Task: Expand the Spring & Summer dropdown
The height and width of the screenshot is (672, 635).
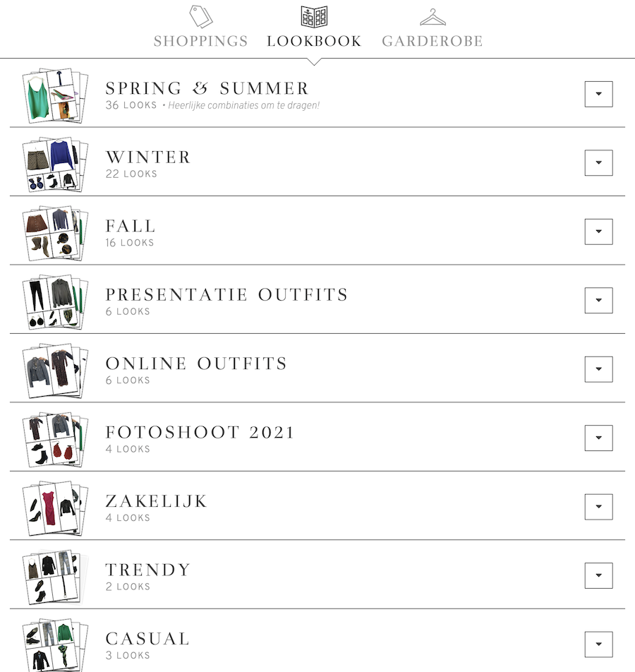Action: coord(598,94)
